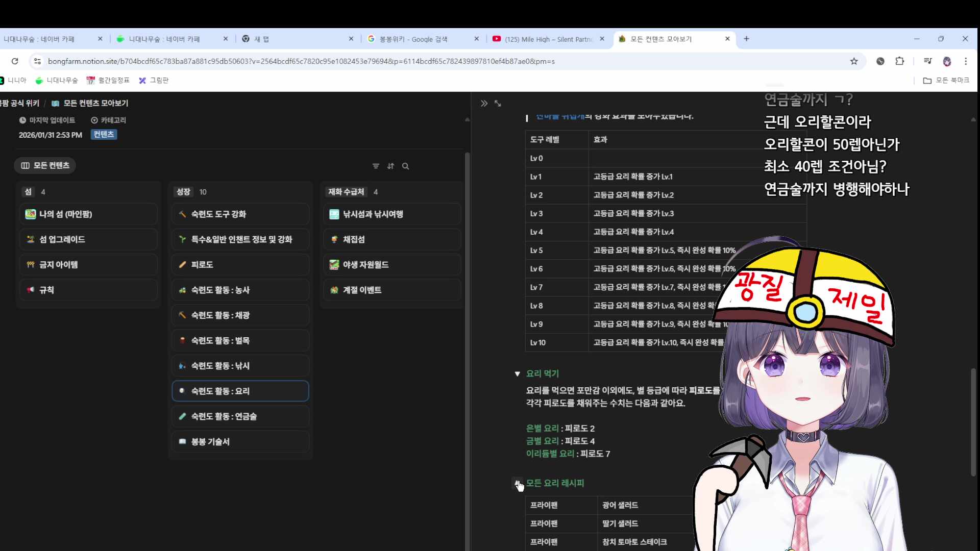This screenshot has width=980, height=551.
Task: Switch to the 봉봉위키 - Google 검색 tab
Action: point(419,39)
